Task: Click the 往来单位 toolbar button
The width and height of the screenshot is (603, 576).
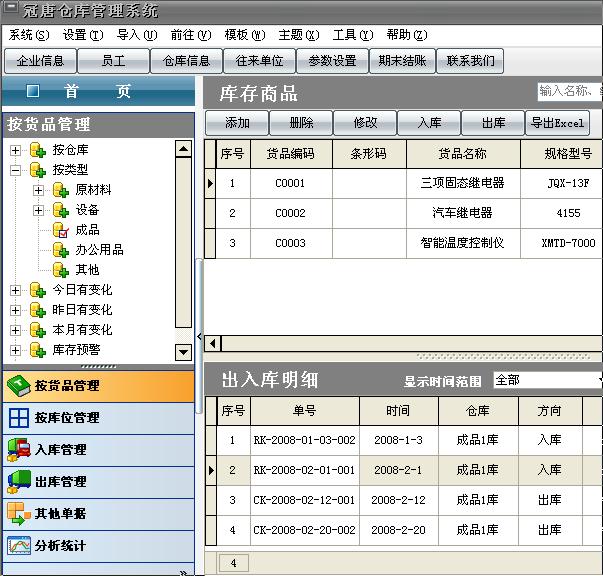Action: click(260, 61)
